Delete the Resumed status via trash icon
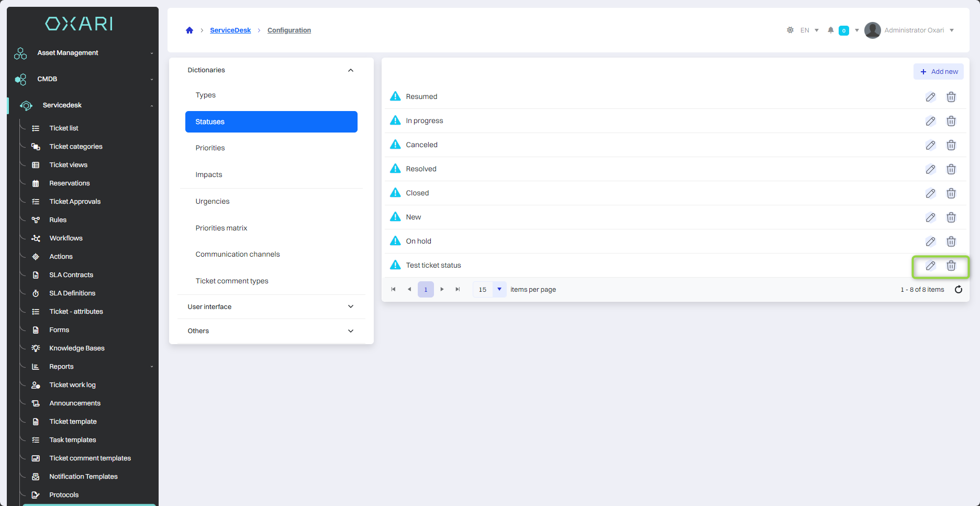Image resolution: width=980 pixels, height=506 pixels. pyautogui.click(x=951, y=97)
